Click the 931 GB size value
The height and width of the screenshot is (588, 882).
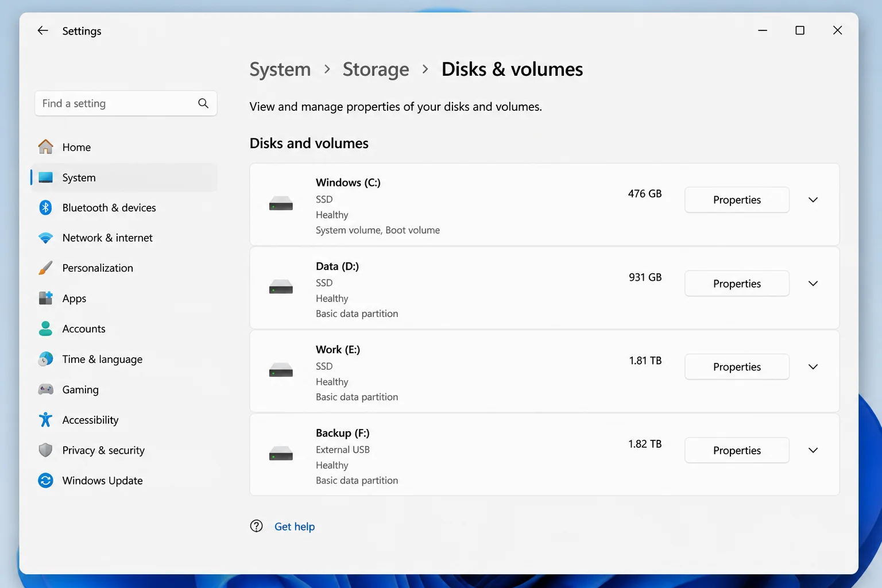pos(645,277)
